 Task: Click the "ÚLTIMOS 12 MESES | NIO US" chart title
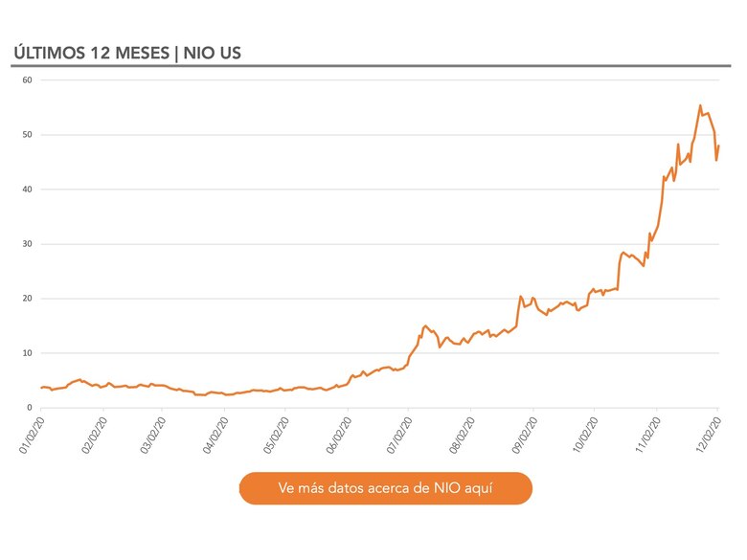coord(126,52)
